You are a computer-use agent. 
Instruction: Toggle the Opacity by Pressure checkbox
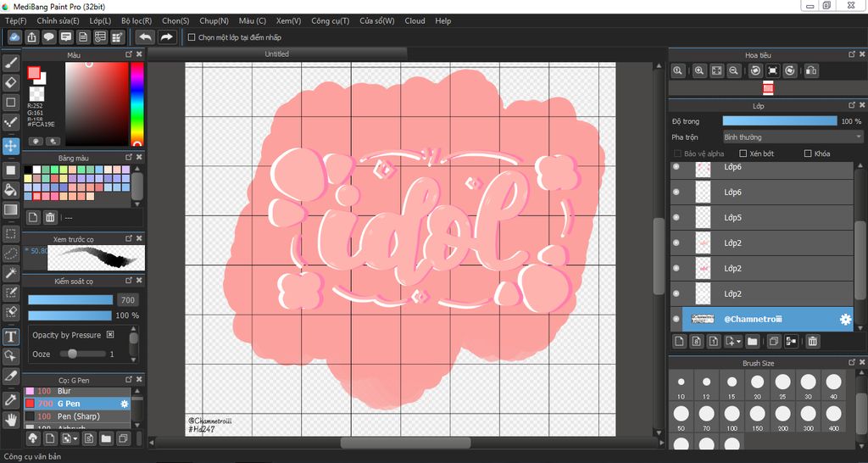(x=110, y=334)
